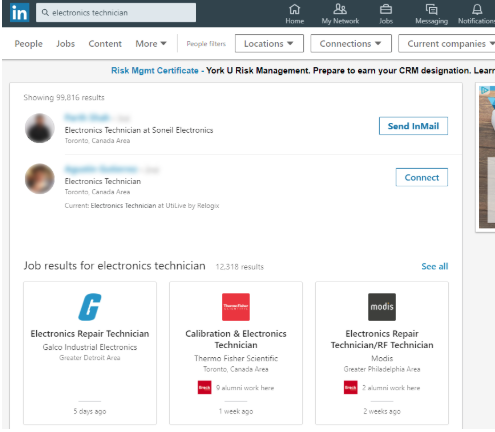Click 'Greater Detroit Area' location text
This screenshot has height=432, width=495.
[x=90, y=358]
